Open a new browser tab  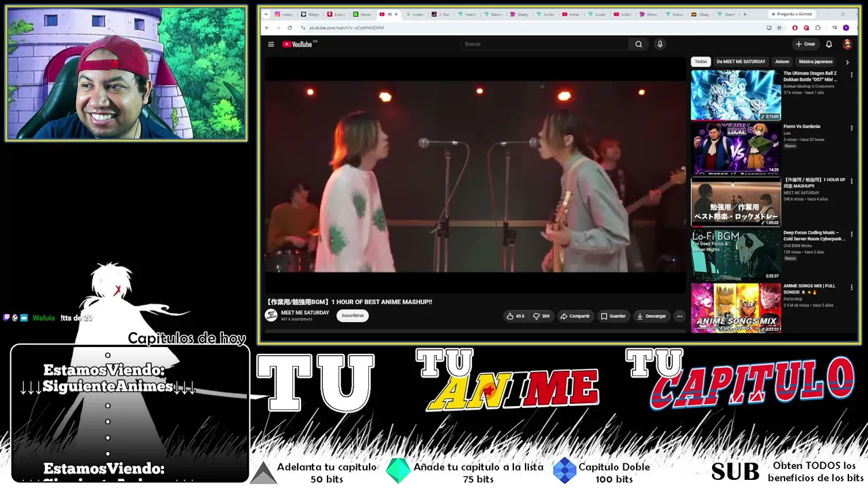coord(745,14)
